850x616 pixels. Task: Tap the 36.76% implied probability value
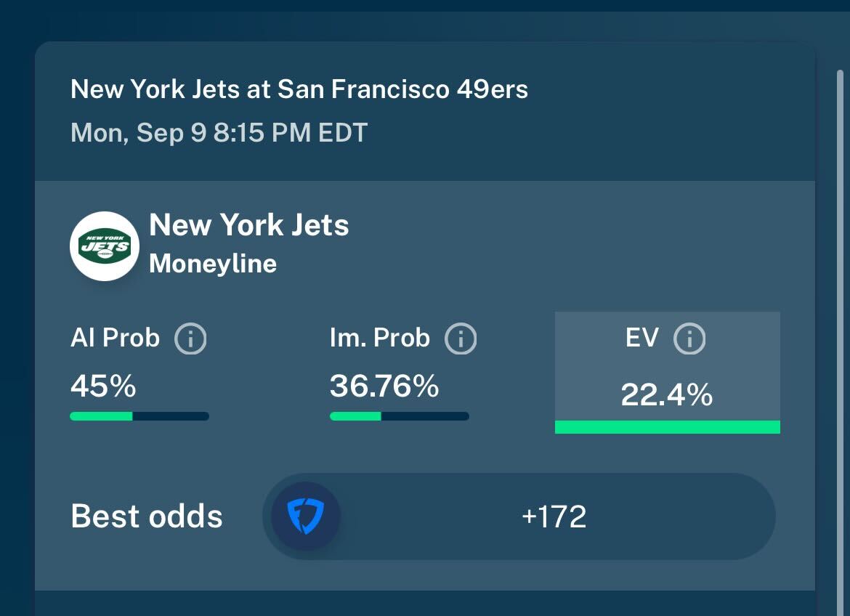(x=384, y=386)
